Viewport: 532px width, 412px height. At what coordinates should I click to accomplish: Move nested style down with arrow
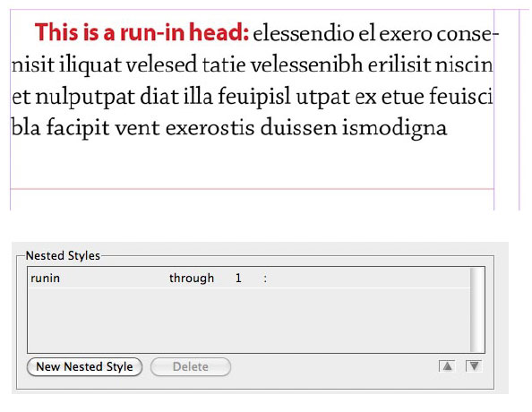click(x=474, y=366)
